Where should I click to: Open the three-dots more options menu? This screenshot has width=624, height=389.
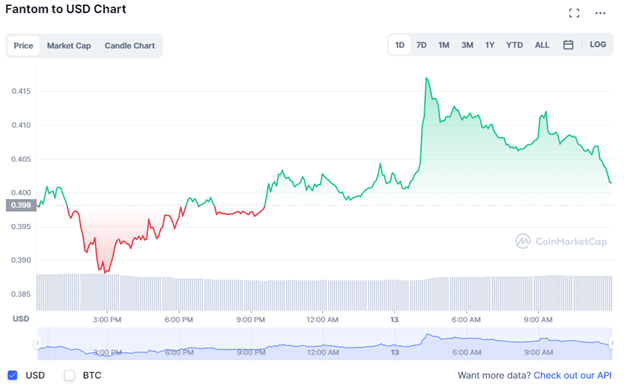(x=600, y=13)
